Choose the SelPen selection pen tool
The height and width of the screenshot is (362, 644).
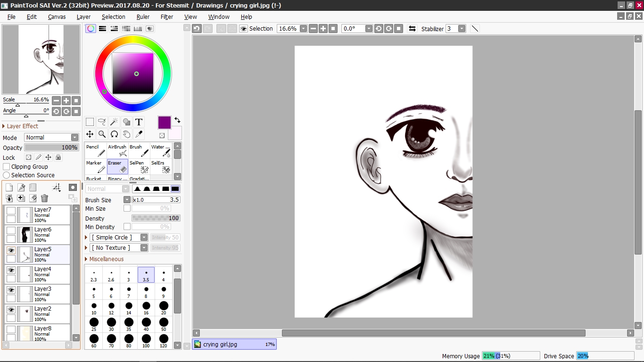point(139,166)
